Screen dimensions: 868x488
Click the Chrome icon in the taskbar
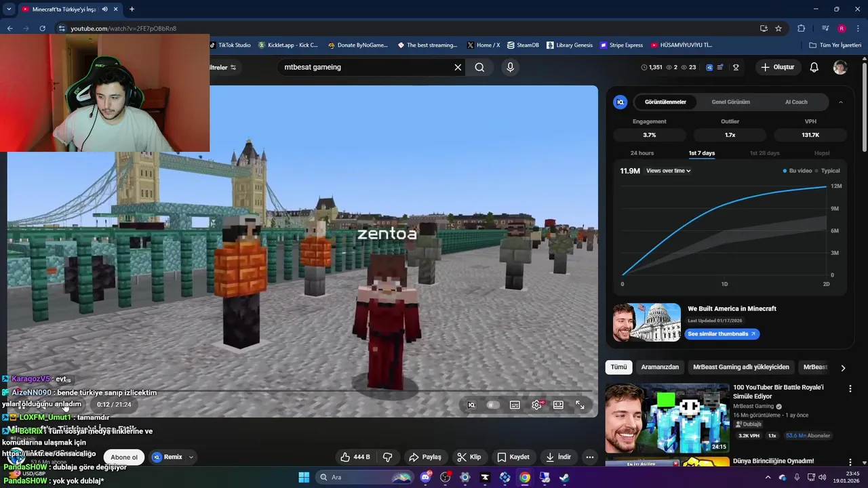(x=525, y=477)
